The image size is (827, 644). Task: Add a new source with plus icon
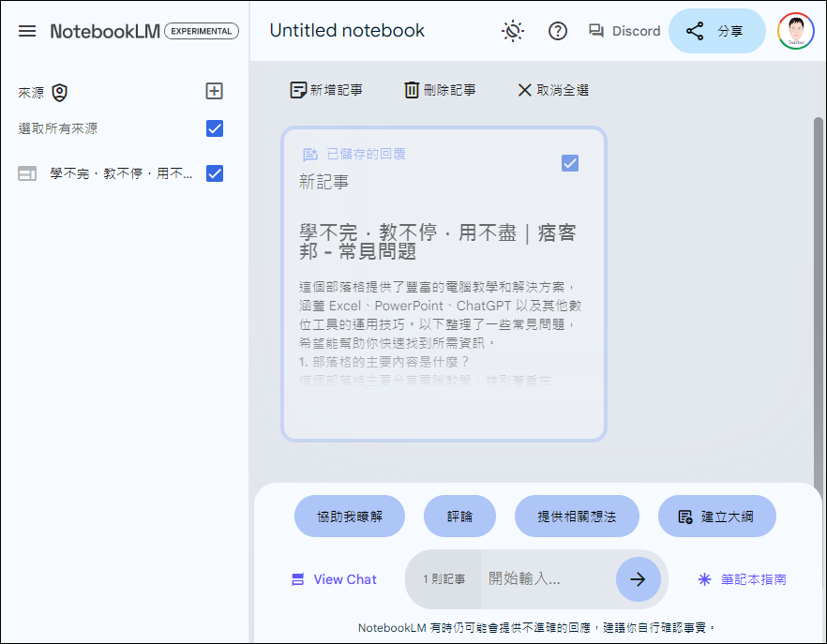point(214,91)
